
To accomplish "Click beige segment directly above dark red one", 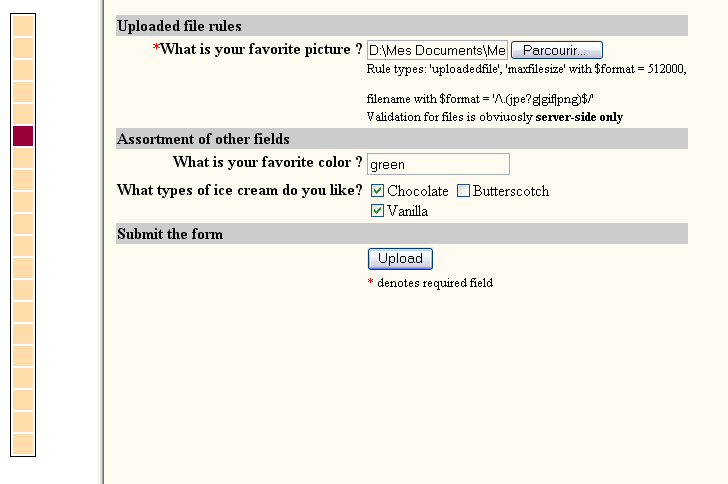I will point(23,114).
